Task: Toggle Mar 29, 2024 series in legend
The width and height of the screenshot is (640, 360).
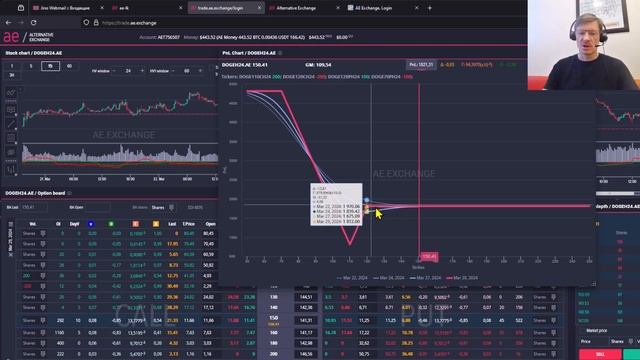Action: (462, 278)
